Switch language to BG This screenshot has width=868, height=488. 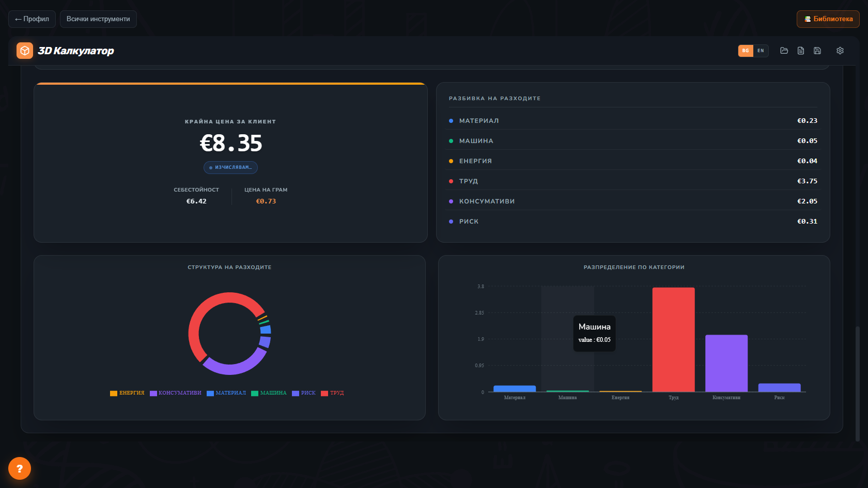click(746, 51)
